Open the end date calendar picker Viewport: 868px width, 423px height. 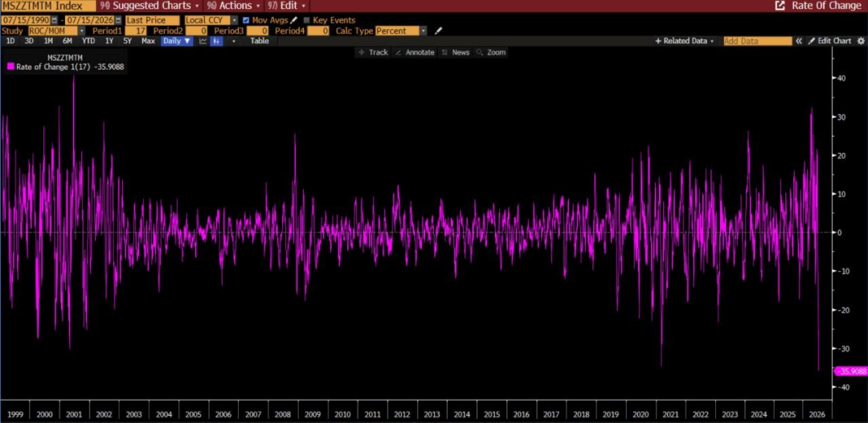[x=118, y=20]
